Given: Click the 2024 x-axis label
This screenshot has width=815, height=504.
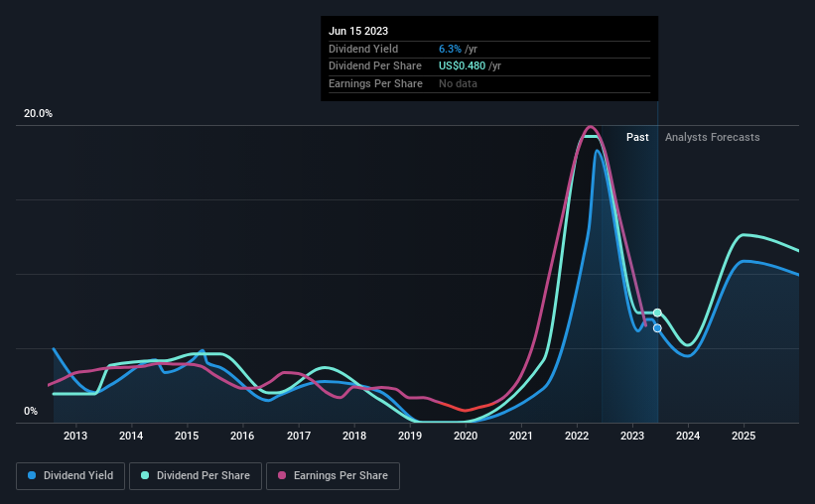Looking at the screenshot, I should (x=688, y=436).
